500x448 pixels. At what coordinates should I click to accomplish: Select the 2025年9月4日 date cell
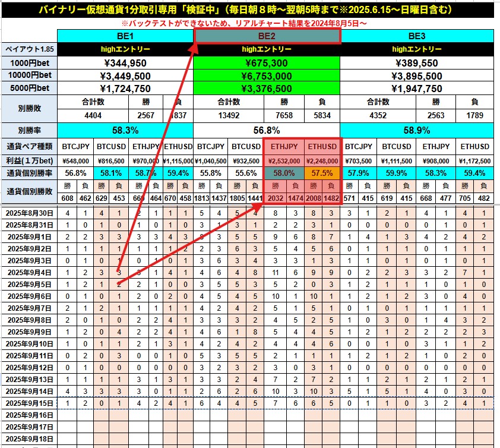(x=29, y=273)
